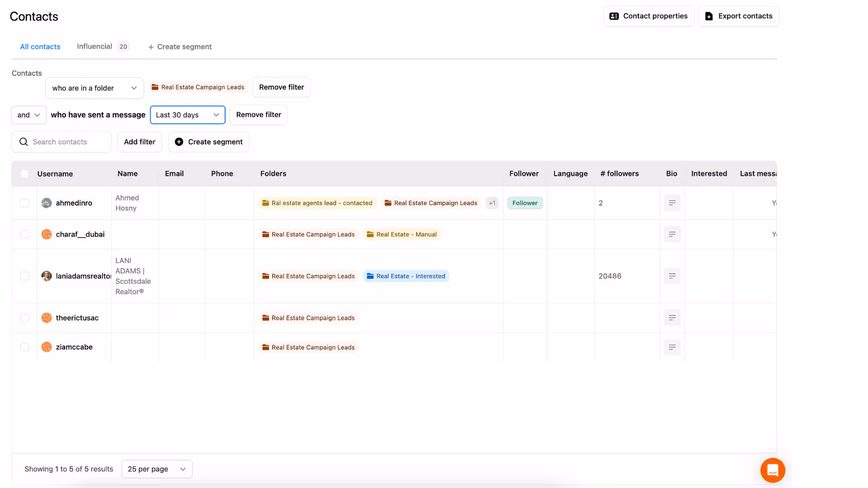Open the '25 per page' dropdown
The width and height of the screenshot is (868, 488).
click(156, 469)
